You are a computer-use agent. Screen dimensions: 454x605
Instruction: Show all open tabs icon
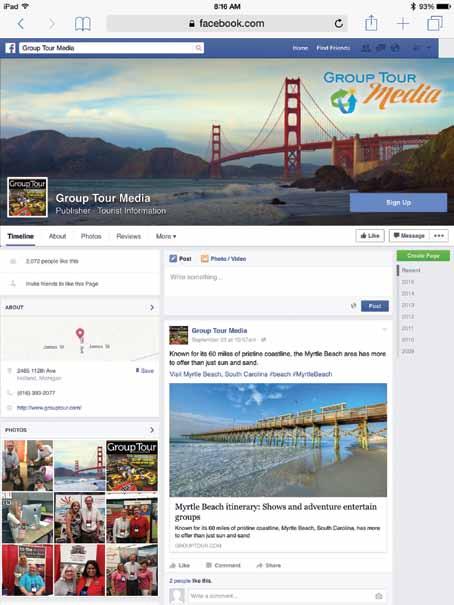(435, 24)
